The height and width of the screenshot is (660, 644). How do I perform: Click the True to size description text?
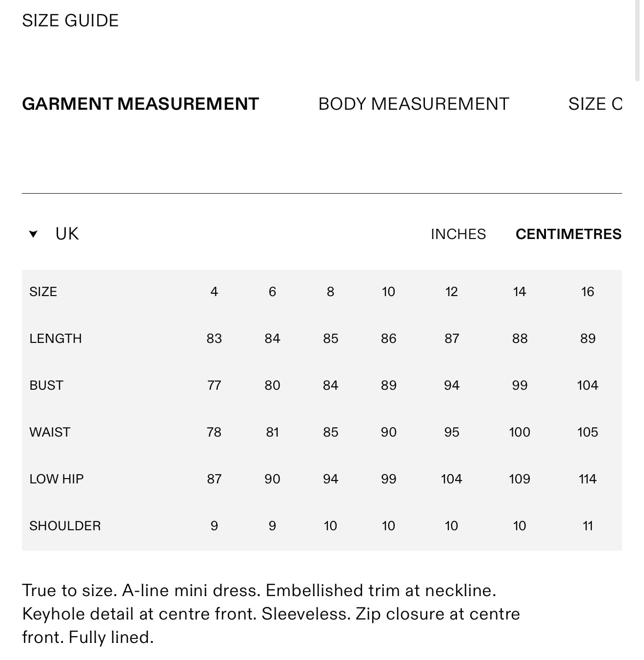(x=271, y=614)
